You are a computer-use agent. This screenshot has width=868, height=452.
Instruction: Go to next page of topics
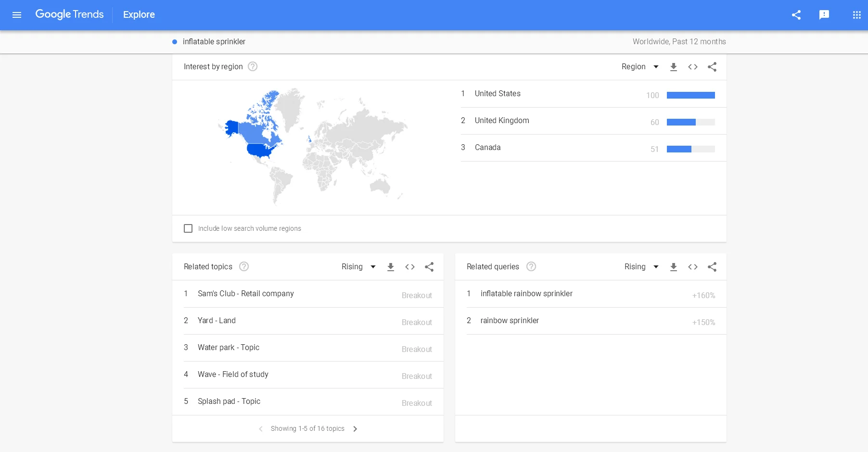[x=355, y=429]
